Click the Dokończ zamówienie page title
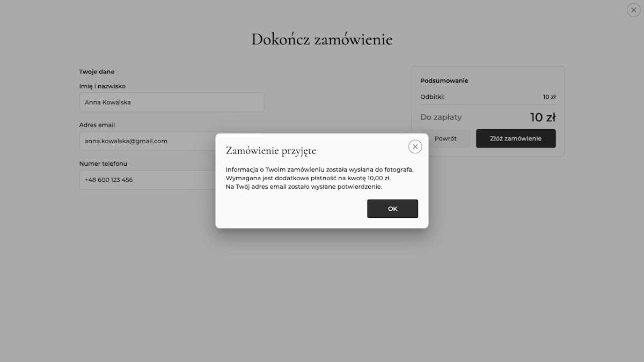Screen dimensions: 644x362 [x=321, y=39]
